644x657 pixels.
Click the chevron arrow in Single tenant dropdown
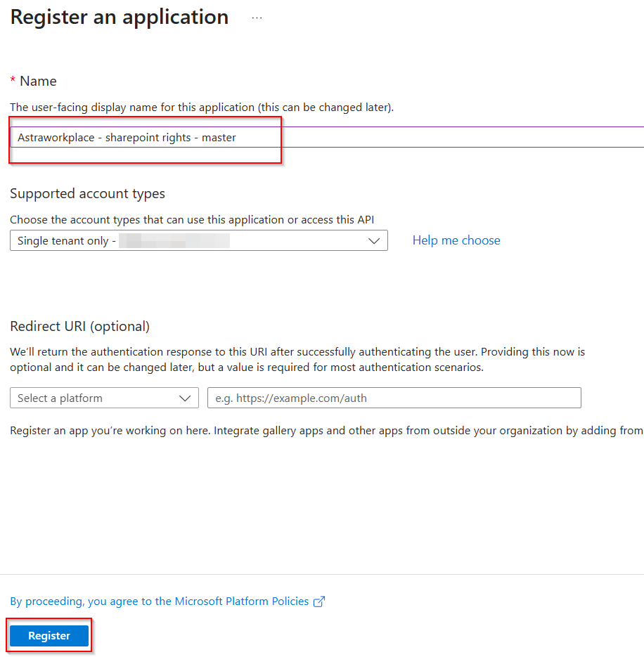374,241
